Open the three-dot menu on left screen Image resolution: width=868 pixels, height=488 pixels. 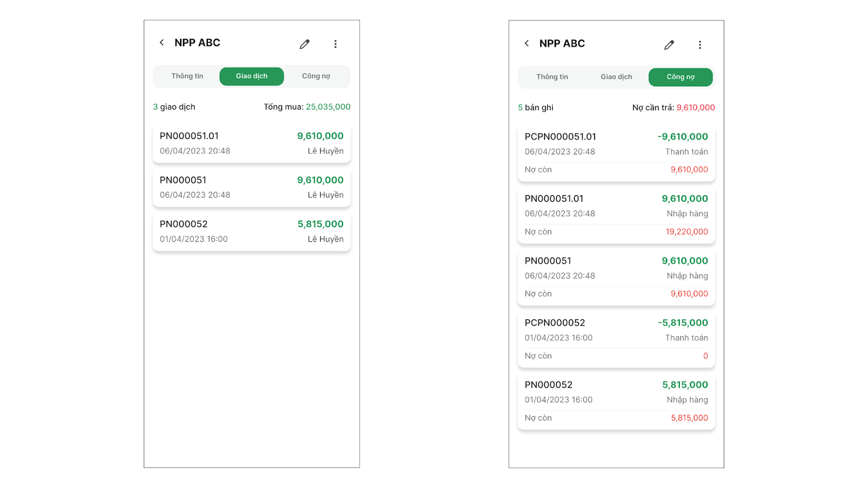(x=335, y=44)
